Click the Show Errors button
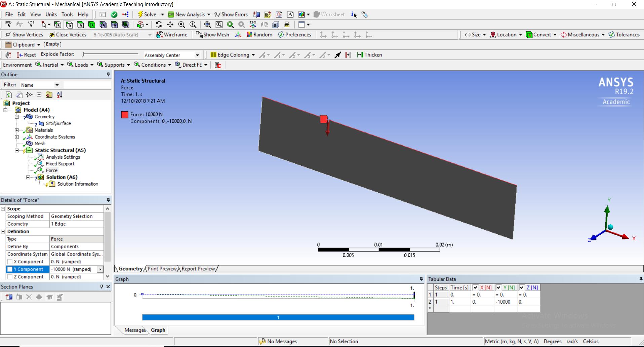This screenshot has height=347, width=644. [231, 14]
